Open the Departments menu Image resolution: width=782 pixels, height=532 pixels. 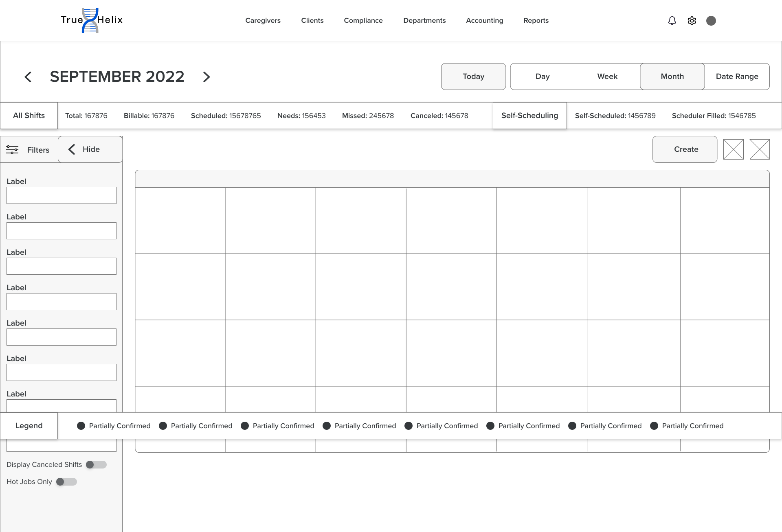pyautogui.click(x=424, y=20)
